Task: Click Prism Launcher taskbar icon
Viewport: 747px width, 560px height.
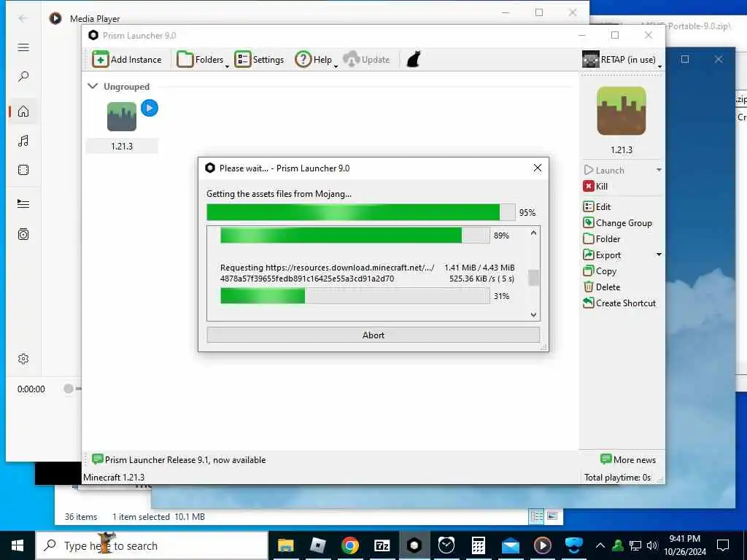Action: 414,545
